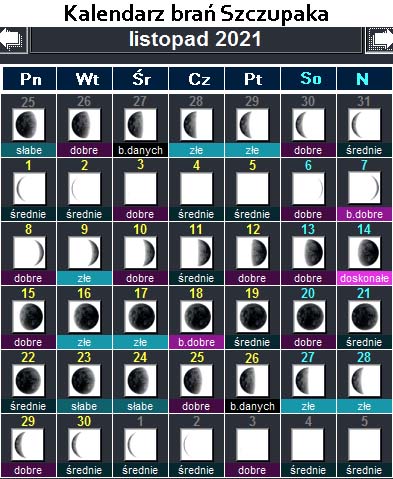Select the moon icon for November 19

(x=252, y=316)
